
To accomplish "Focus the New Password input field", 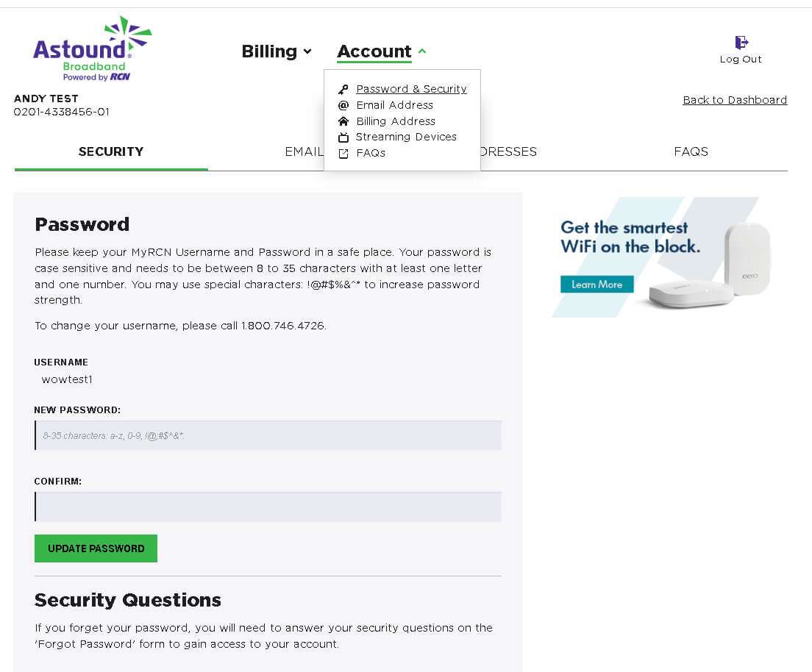I will click(x=268, y=435).
